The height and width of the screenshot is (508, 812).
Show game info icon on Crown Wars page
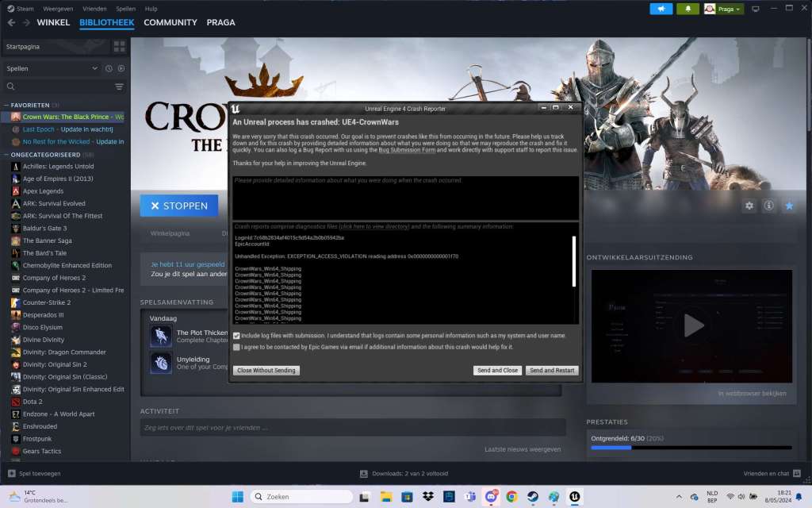[x=769, y=206]
